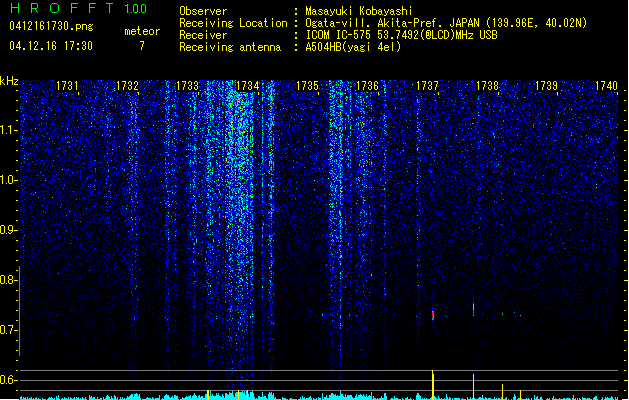Click the 1740 time marker
Screen dimensions: 629x400
tap(607, 86)
